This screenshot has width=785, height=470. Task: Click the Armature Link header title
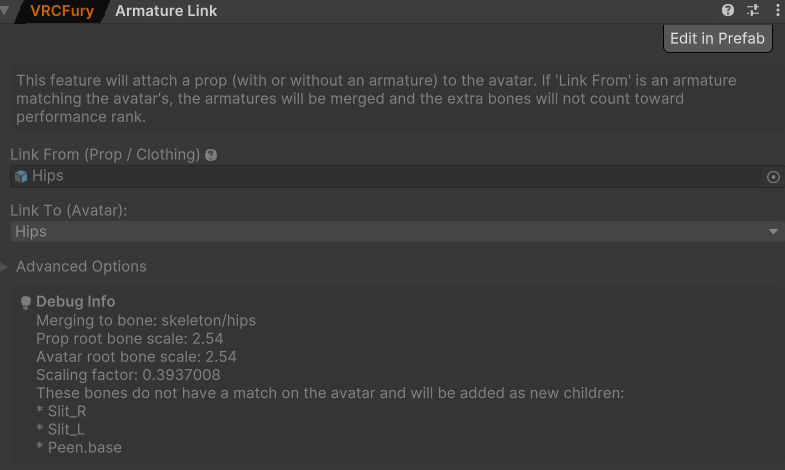[166, 11]
